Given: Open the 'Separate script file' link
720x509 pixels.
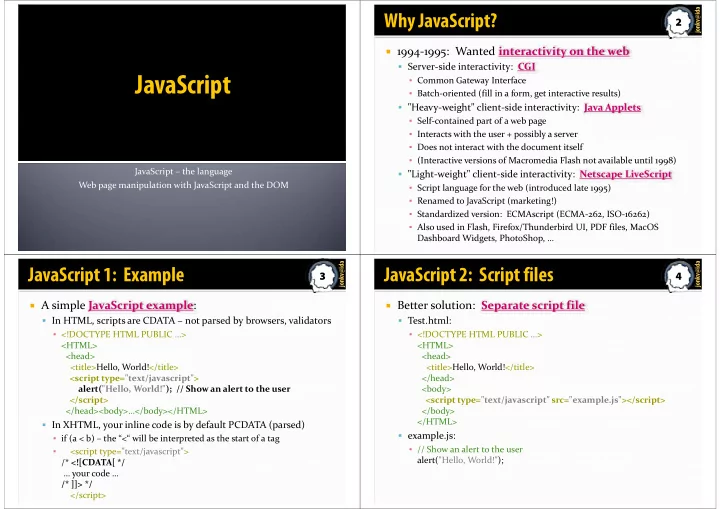Looking at the screenshot, I should 533,305.
